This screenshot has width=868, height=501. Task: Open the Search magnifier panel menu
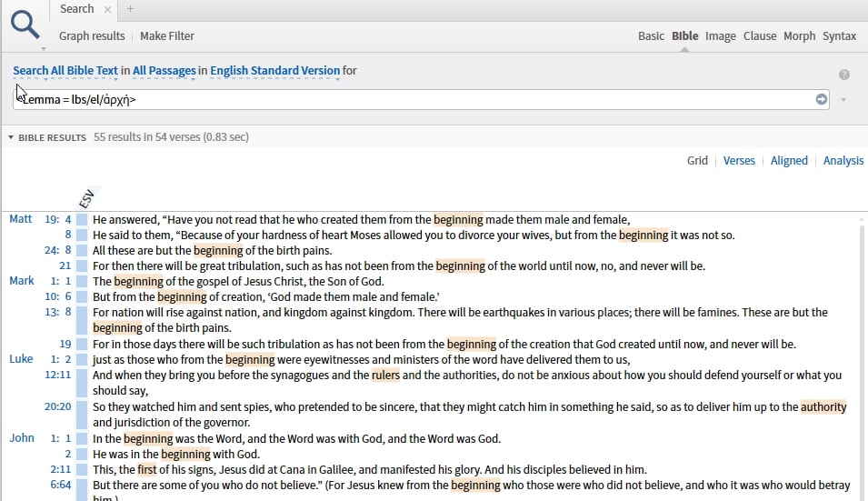[x=25, y=25]
